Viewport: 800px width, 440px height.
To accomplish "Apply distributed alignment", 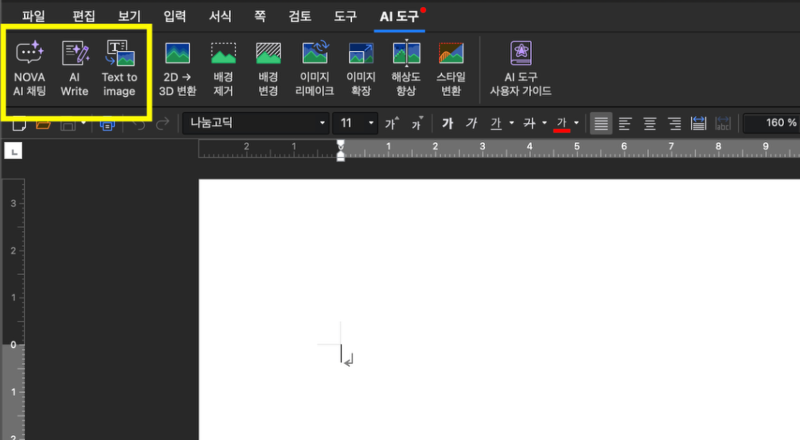I will pos(698,123).
